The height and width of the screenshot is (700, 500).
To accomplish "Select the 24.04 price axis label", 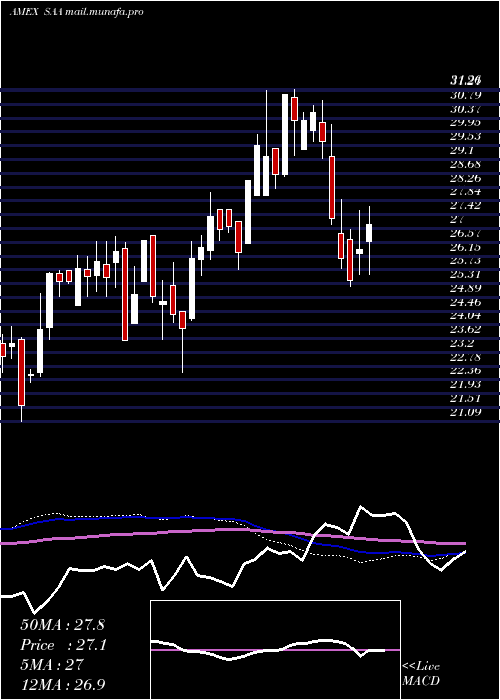I will coord(465,316).
